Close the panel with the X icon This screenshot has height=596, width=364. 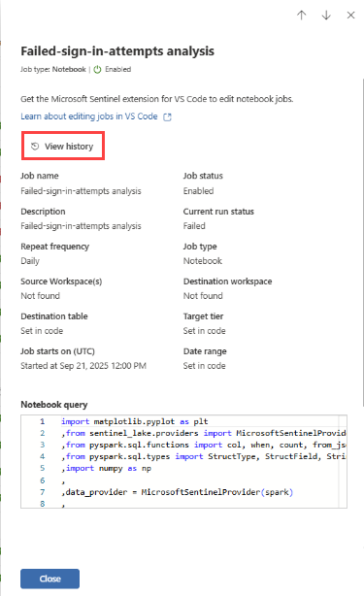[x=350, y=16]
